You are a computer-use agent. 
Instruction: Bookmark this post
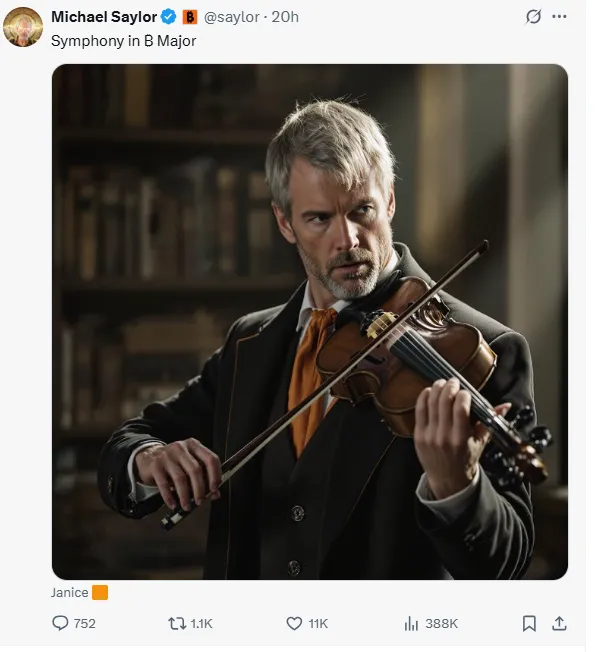pyautogui.click(x=529, y=623)
